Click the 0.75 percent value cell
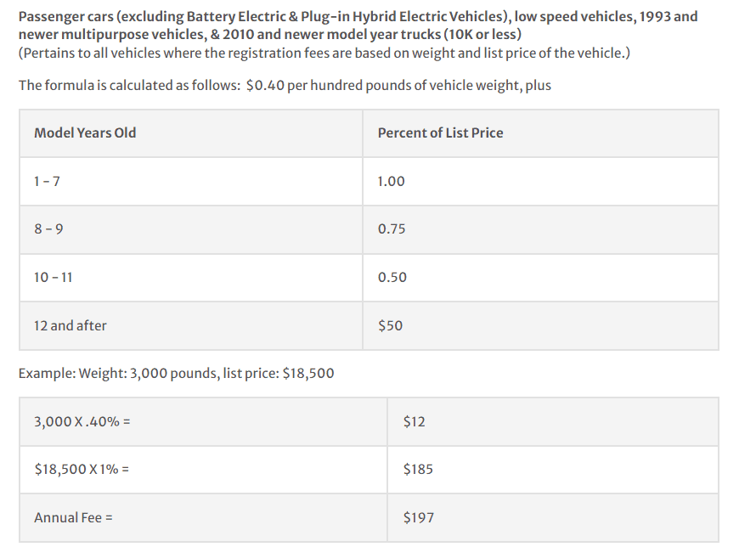The height and width of the screenshot is (547, 756). 540,229
